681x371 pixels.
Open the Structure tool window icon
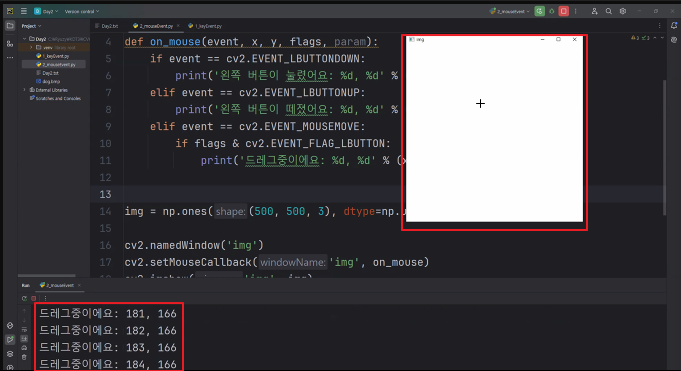point(10,43)
